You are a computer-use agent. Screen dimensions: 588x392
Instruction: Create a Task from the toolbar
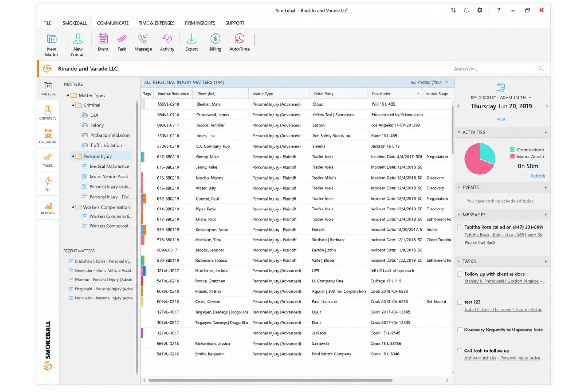pos(122,42)
